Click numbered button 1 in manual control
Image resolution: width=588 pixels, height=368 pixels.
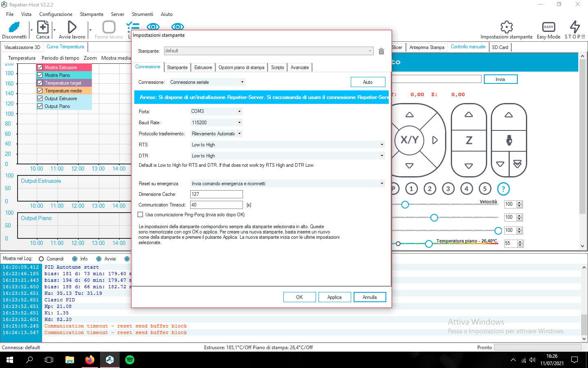[x=412, y=188]
